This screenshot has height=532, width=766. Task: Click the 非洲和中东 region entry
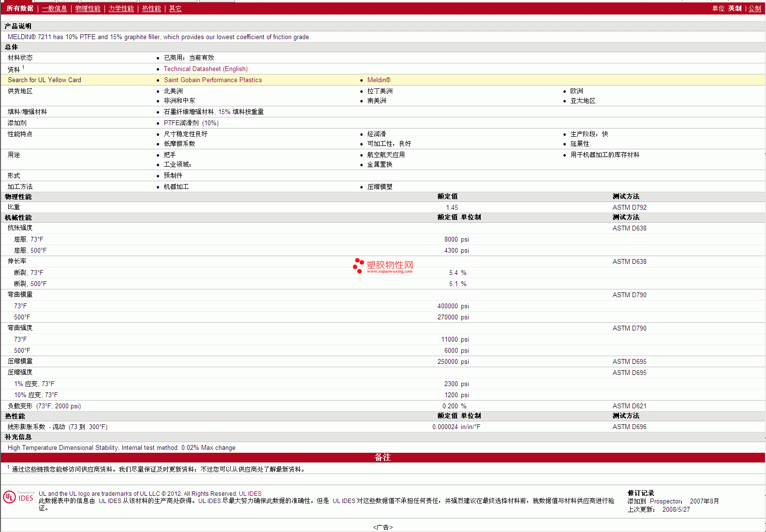179,101
